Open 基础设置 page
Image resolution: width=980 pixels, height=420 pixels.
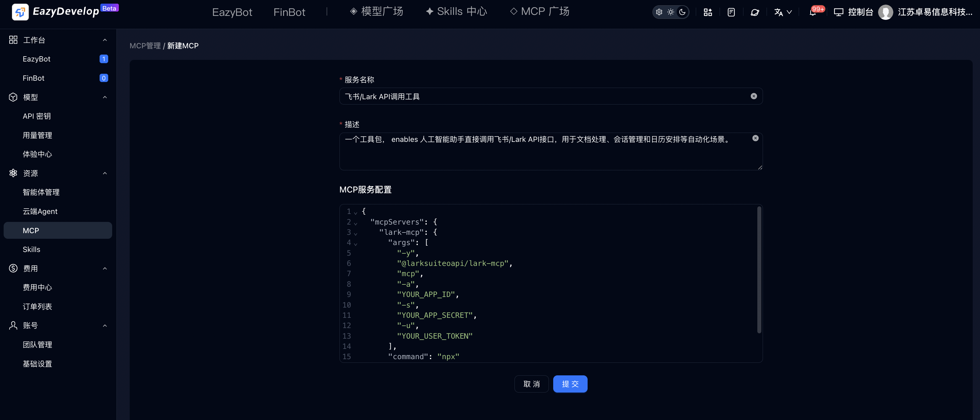[x=37, y=364]
